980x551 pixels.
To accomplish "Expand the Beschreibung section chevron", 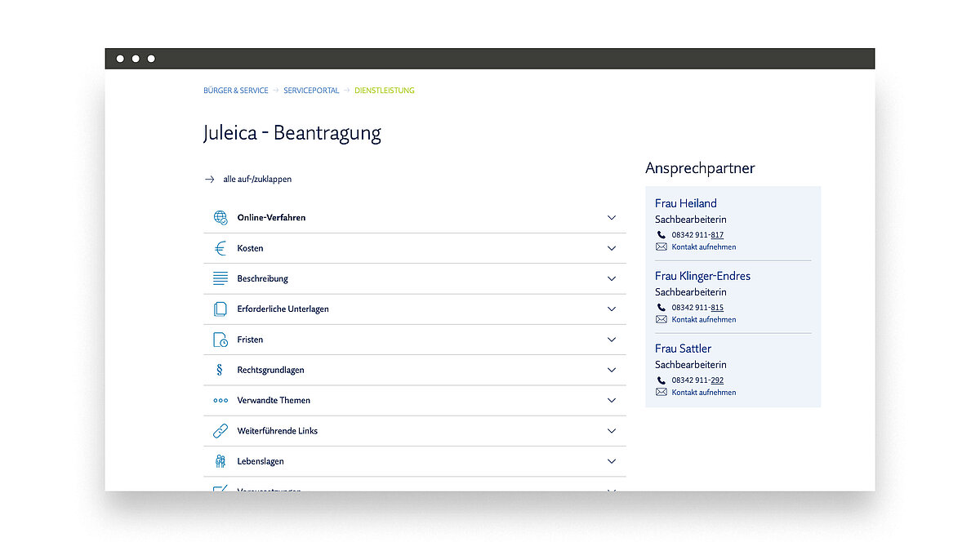I will coord(612,278).
